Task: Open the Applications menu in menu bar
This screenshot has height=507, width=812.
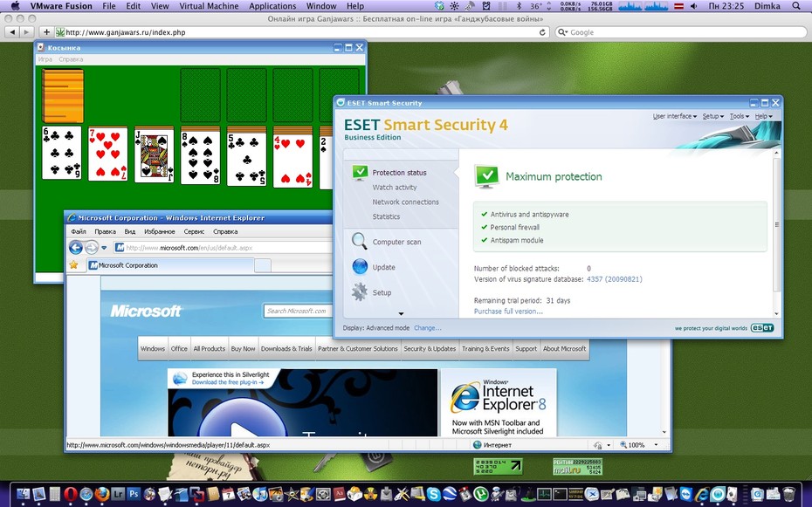Action: [x=272, y=6]
